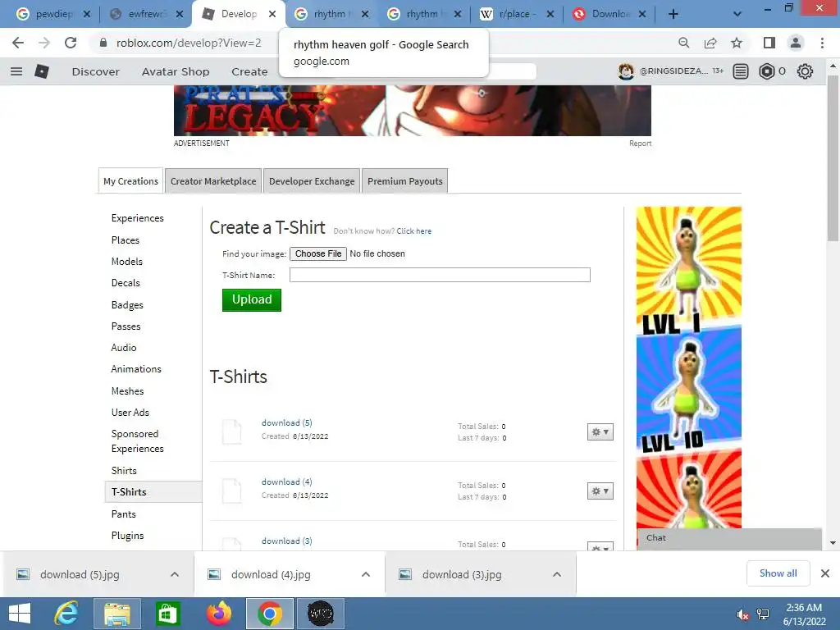Viewport: 840px width, 630px height.
Task: Open Windows Start menu
Action: (20, 614)
